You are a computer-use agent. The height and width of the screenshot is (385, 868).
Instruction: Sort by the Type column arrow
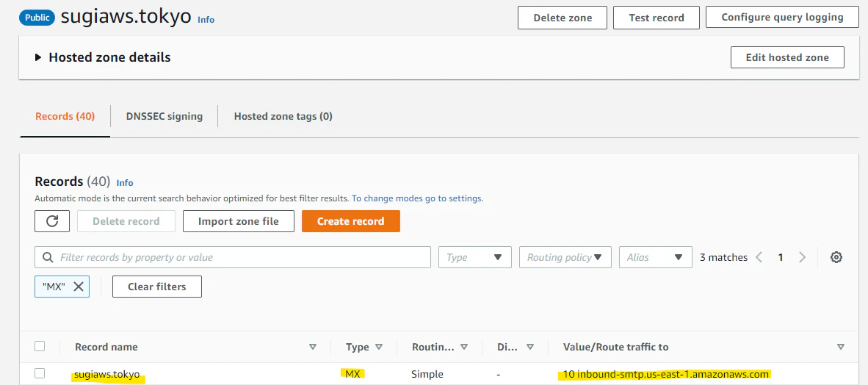[x=379, y=347]
